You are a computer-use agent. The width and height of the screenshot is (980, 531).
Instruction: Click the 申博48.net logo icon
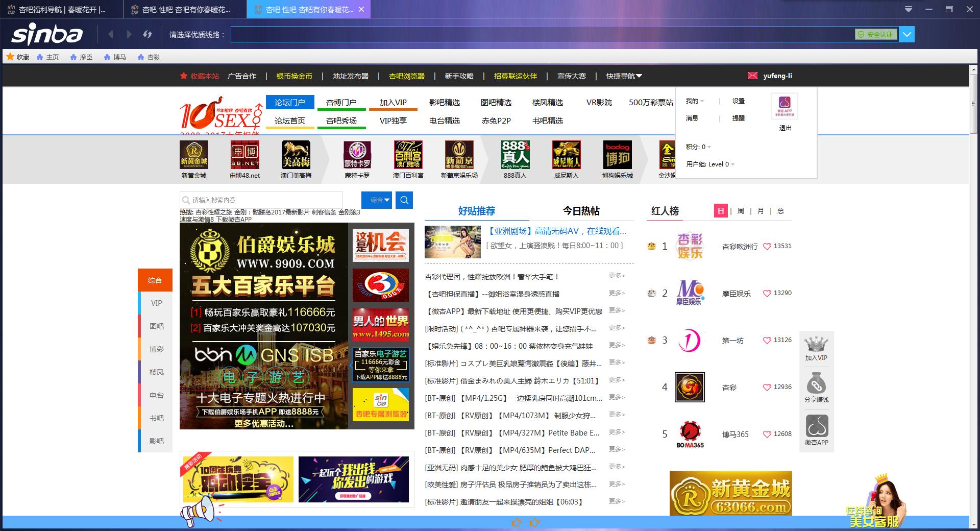coord(245,155)
